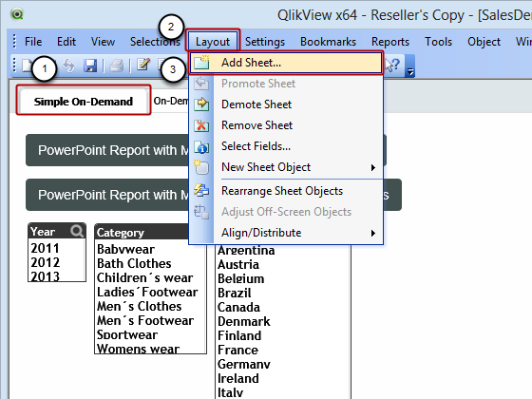Choose Remove Sheet menu entry
This screenshot has width=532, height=399.
tap(286, 125)
